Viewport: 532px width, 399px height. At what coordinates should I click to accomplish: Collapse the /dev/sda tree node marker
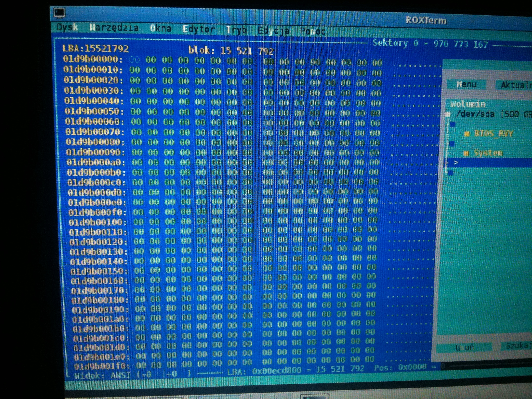pyautogui.click(x=448, y=115)
